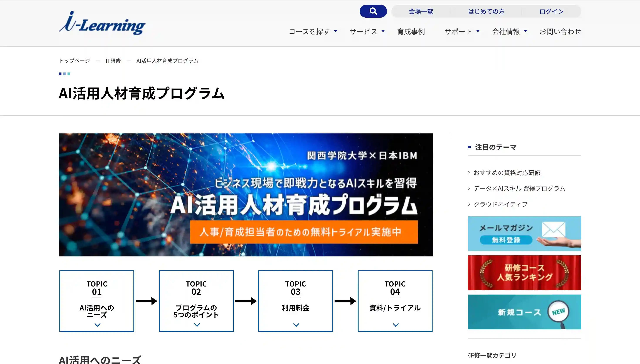Image resolution: width=640 pixels, height=364 pixels.
Task: Click the chevron under TOPIC 01
Action: point(98,325)
